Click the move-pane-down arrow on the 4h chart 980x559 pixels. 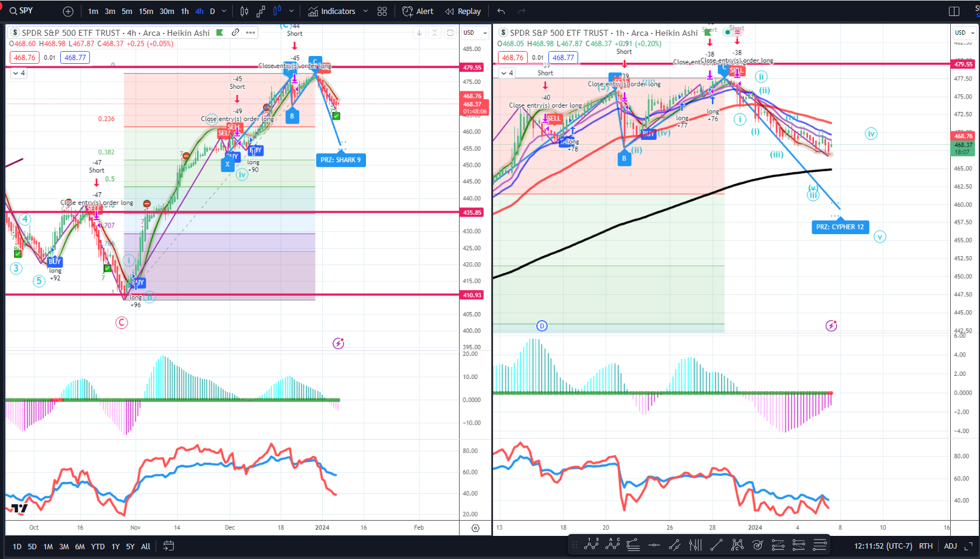[419, 33]
